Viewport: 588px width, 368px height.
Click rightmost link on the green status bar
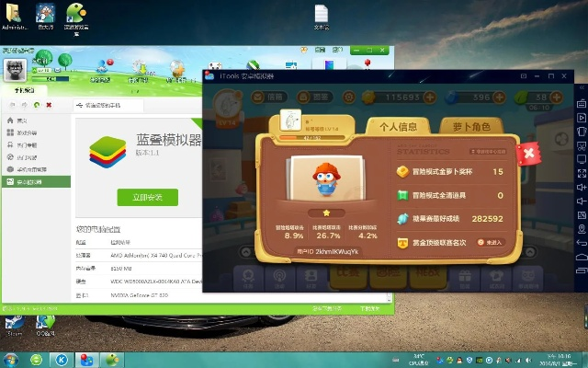point(369,309)
